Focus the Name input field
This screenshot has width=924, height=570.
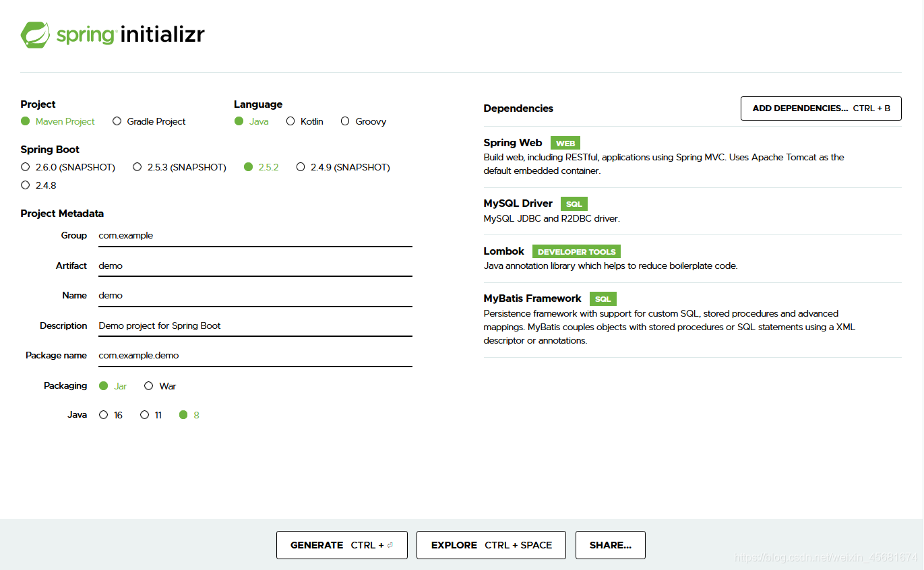255,295
